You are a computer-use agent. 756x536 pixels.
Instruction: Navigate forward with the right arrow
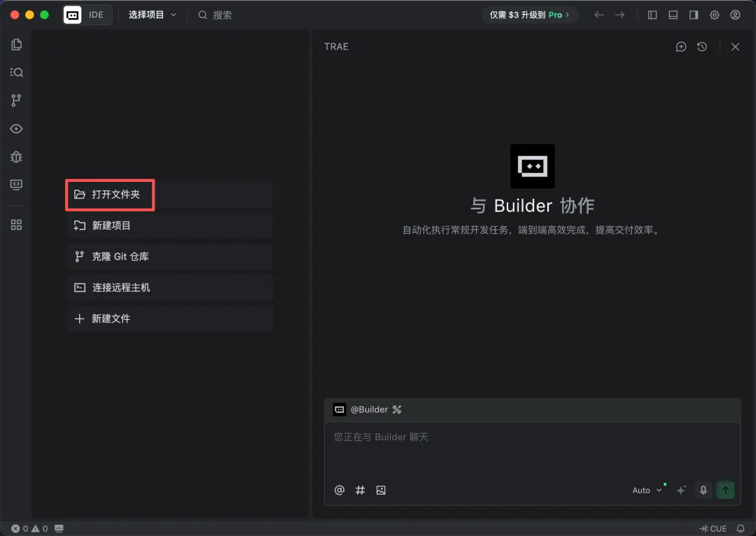pos(620,15)
